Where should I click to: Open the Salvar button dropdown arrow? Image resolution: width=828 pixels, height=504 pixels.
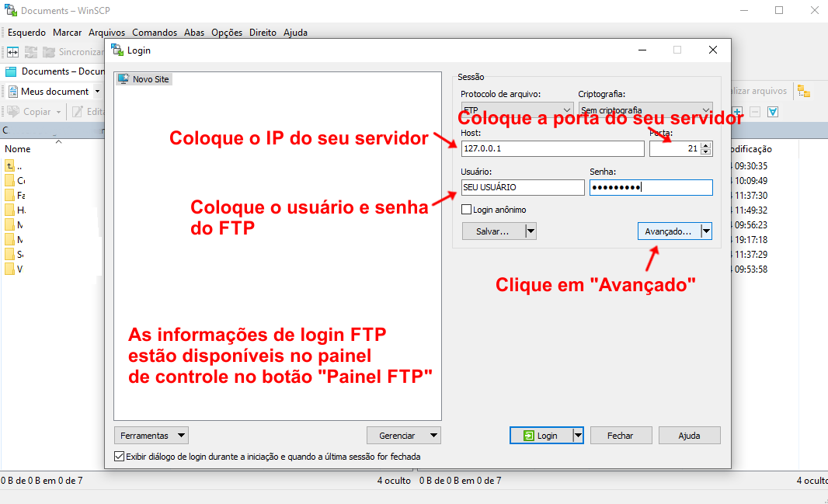pyautogui.click(x=531, y=231)
